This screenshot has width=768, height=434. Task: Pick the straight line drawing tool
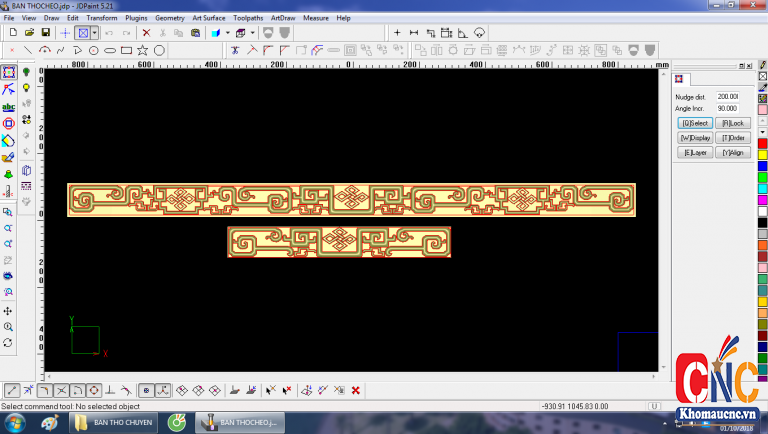click(x=27, y=50)
